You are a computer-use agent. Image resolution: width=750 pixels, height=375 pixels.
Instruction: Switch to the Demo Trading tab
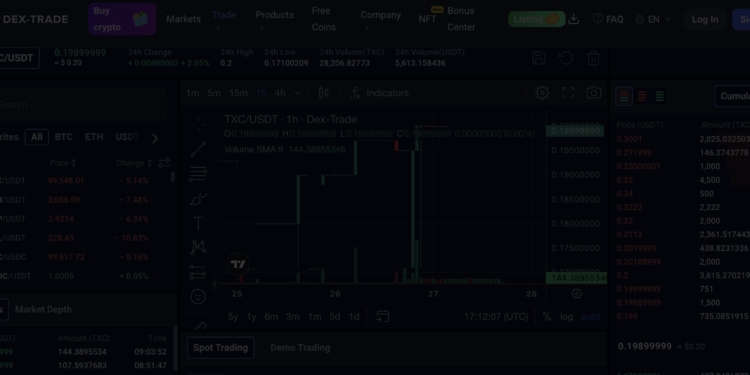300,348
